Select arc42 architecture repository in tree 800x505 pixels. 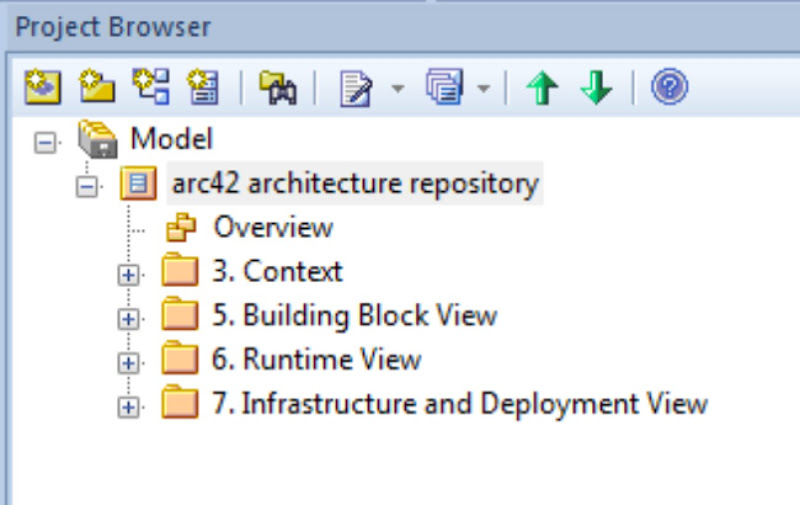coord(354,184)
